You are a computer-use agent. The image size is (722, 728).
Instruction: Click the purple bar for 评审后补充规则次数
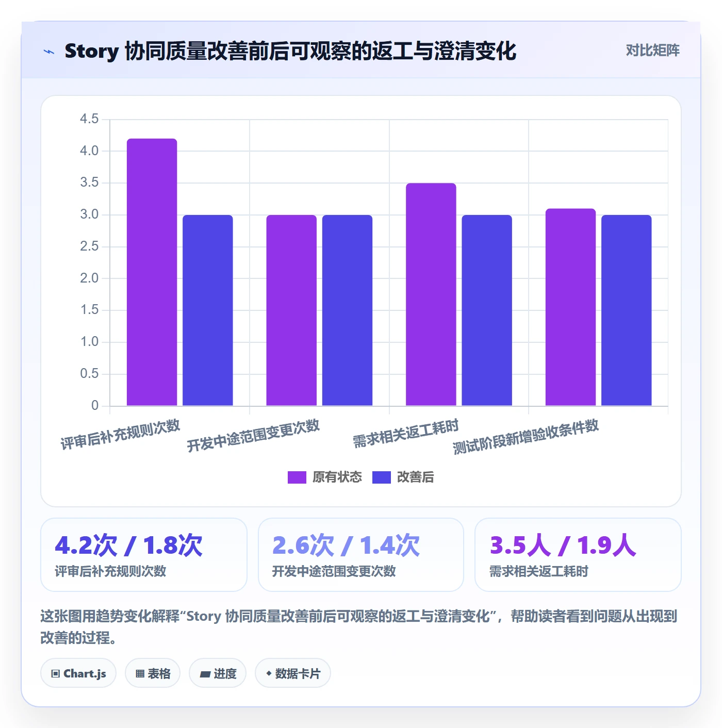[x=152, y=272]
